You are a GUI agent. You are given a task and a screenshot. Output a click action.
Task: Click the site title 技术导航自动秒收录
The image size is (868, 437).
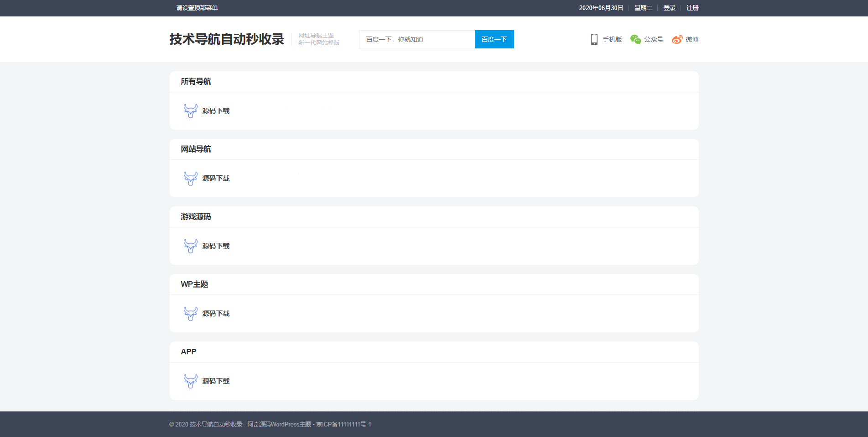pyautogui.click(x=226, y=39)
